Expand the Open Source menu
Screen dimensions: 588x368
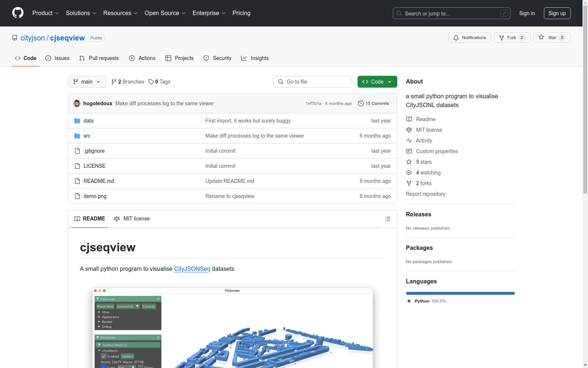coord(165,13)
